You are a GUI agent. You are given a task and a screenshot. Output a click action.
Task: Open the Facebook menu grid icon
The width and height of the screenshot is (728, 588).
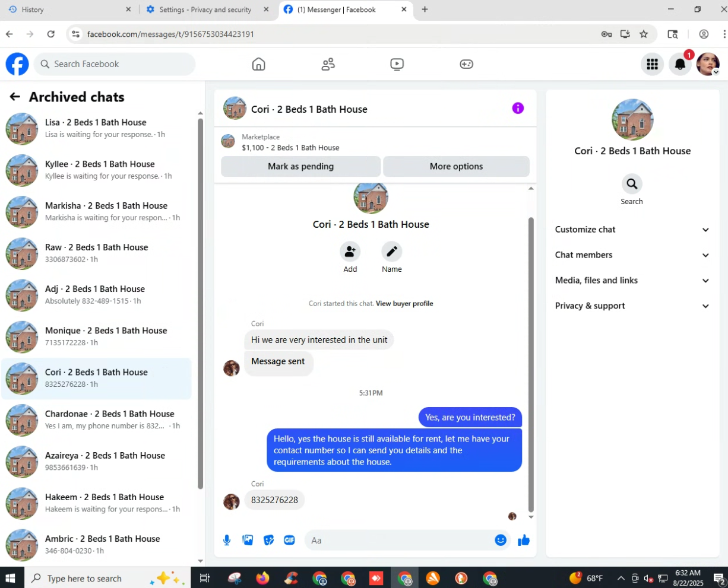pos(652,64)
